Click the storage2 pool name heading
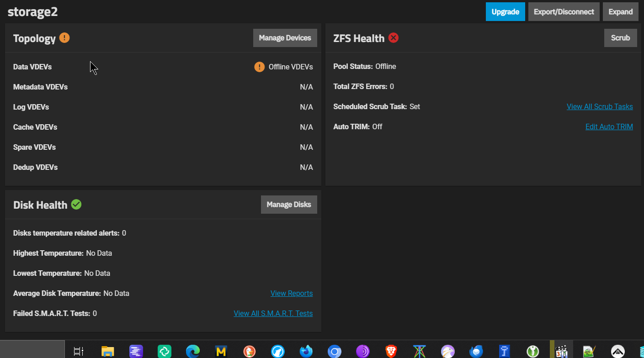Screen dimensions: 644x358 (32, 12)
